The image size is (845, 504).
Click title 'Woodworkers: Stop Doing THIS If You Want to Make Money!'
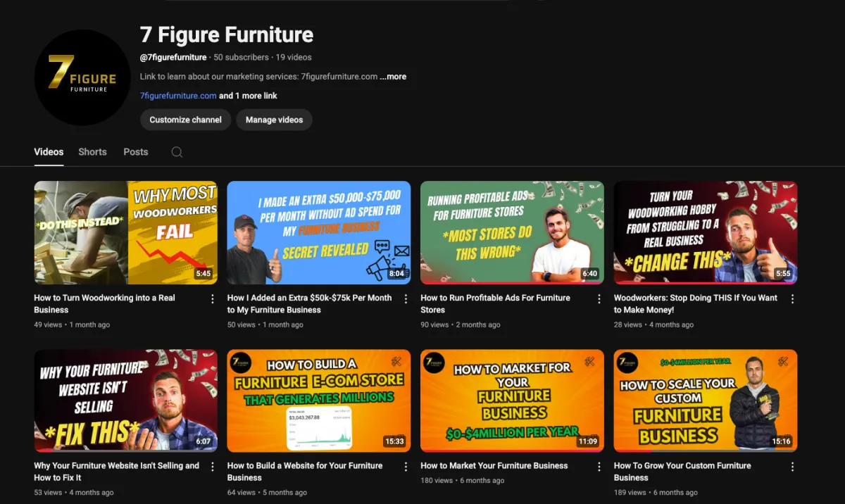tap(696, 303)
